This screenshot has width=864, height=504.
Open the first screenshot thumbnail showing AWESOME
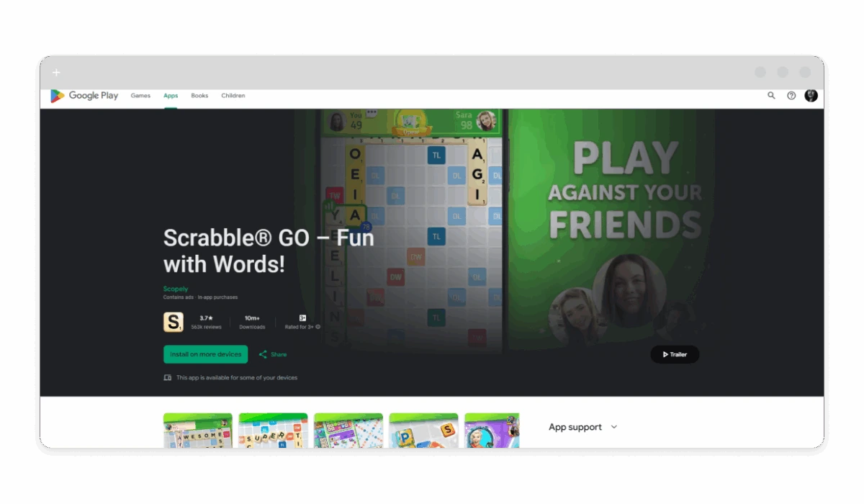(198, 431)
